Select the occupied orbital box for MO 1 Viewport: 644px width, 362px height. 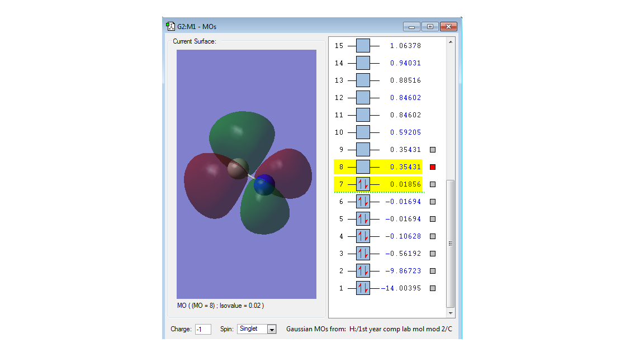coord(363,288)
